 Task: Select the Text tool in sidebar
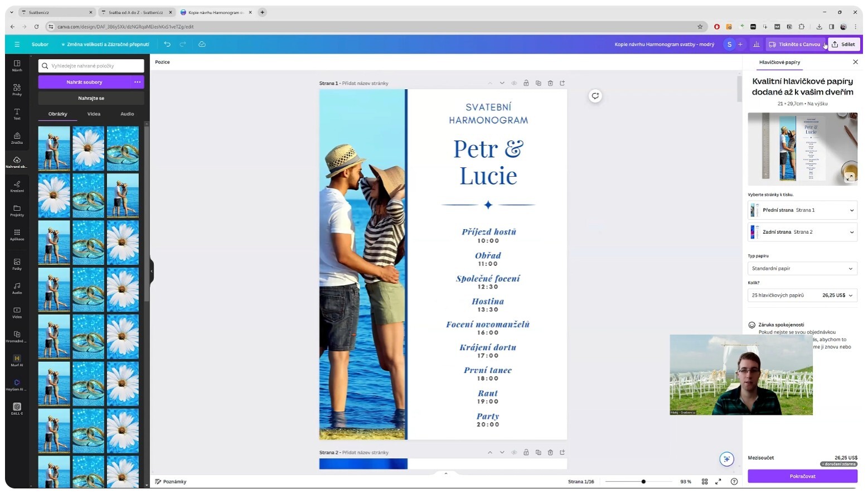click(x=17, y=114)
